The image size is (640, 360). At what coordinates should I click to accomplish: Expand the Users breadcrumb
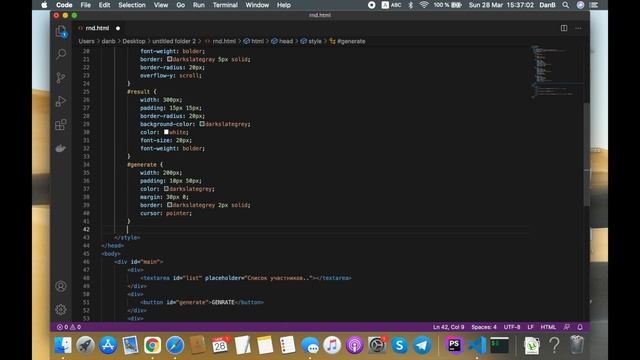point(87,41)
